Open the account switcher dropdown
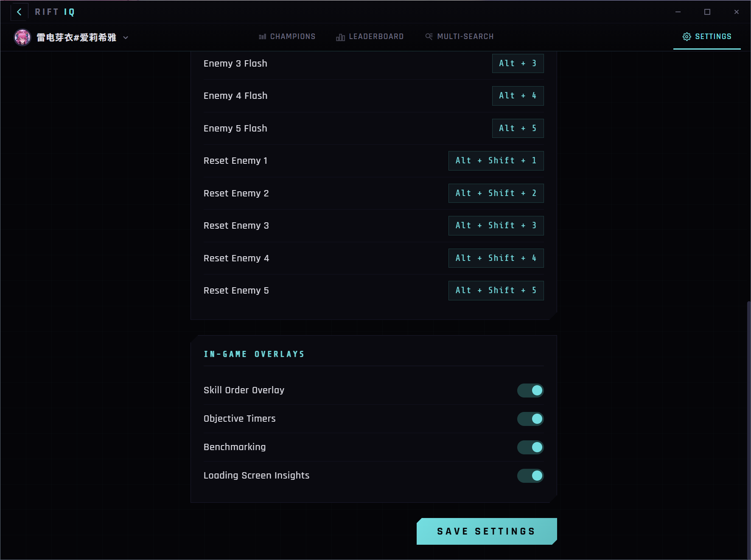 (125, 38)
